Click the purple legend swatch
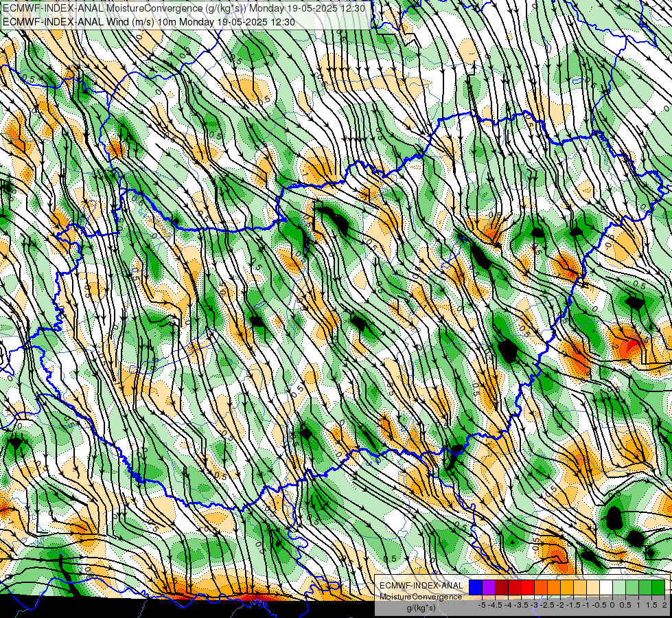 point(489,587)
